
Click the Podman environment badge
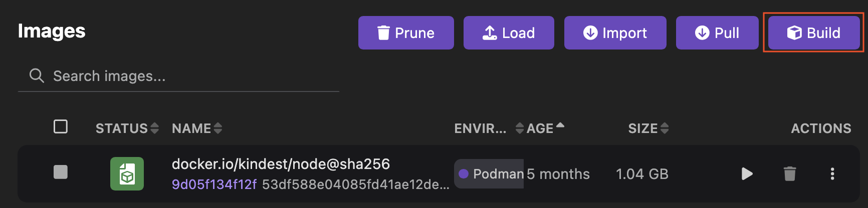tap(489, 174)
